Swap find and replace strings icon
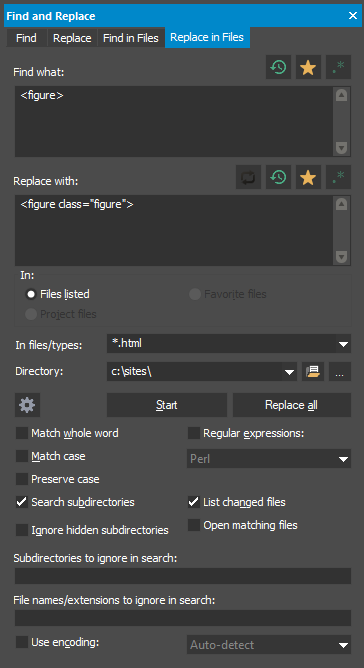364x668 pixels. click(x=248, y=177)
